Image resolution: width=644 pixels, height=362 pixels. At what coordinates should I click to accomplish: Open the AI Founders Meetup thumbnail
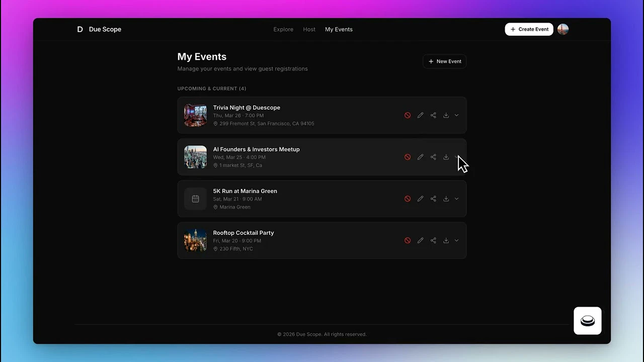195,157
